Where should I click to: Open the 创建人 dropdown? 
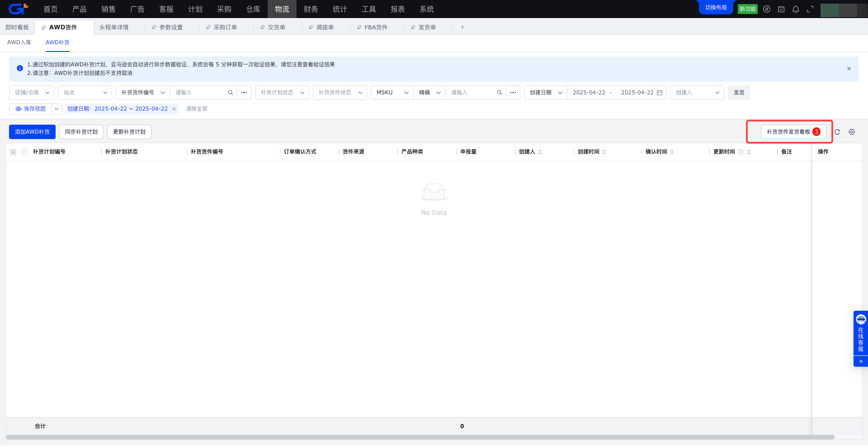point(697,93)
